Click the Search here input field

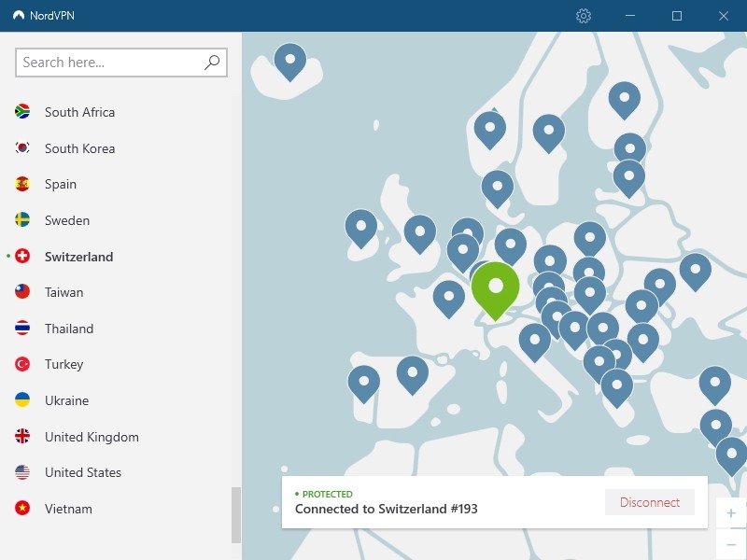tap(121, 63)
